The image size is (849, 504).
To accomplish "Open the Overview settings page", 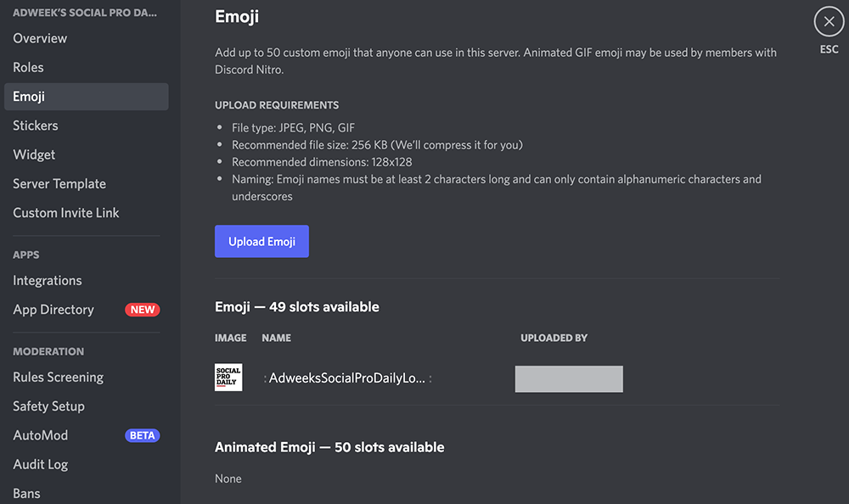I will point(40,38).
